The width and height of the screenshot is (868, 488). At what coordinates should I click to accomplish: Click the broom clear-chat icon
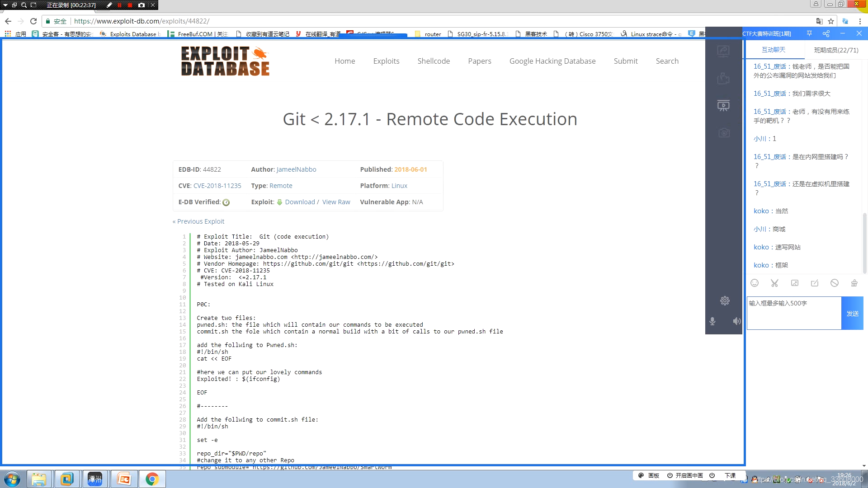(854, 283)
